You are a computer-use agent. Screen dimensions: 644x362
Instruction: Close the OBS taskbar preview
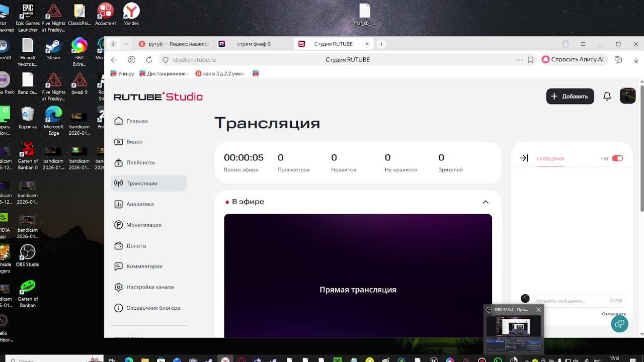[x=538, y=310]
